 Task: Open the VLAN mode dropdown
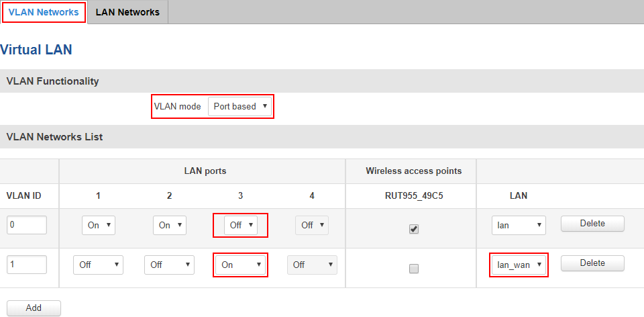[x=239, y=106]
